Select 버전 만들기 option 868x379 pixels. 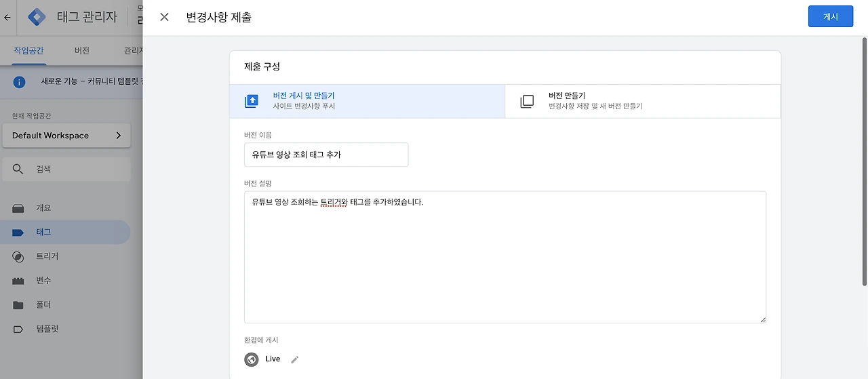coord(643,101)
